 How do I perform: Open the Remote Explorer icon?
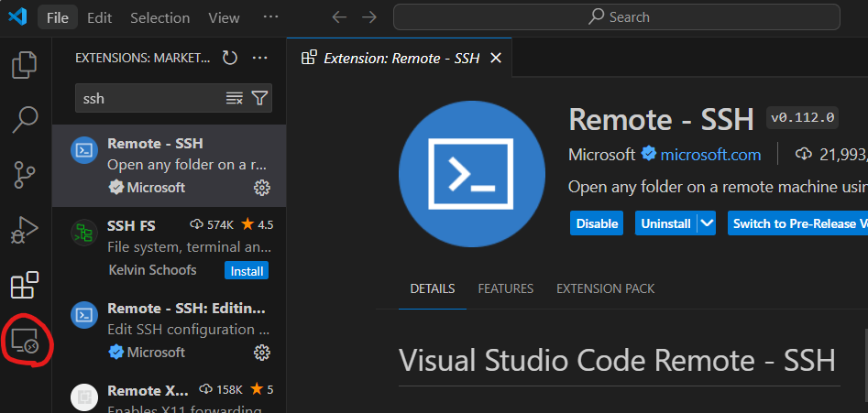tap(25, 340)
